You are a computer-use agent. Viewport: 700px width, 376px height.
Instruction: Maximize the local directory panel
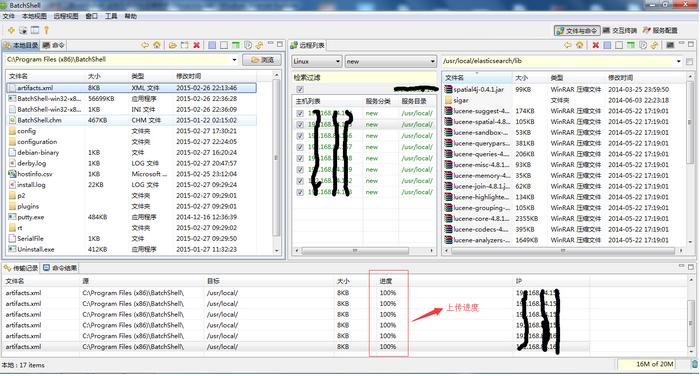[x=280, y=44]
